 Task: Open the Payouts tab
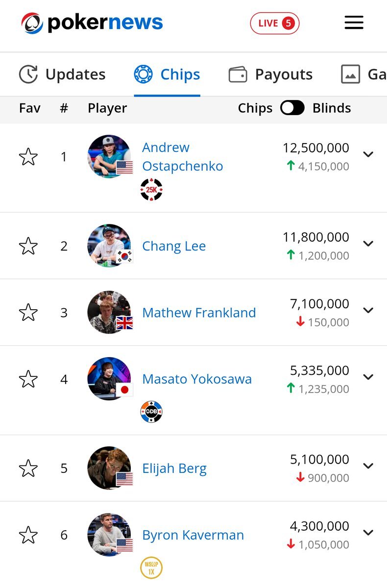coord(271,74)
